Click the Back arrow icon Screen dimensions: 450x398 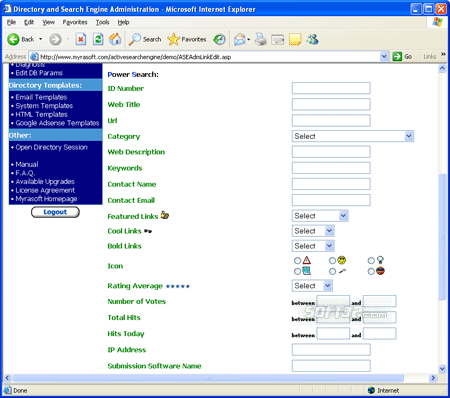coord(13,39)
